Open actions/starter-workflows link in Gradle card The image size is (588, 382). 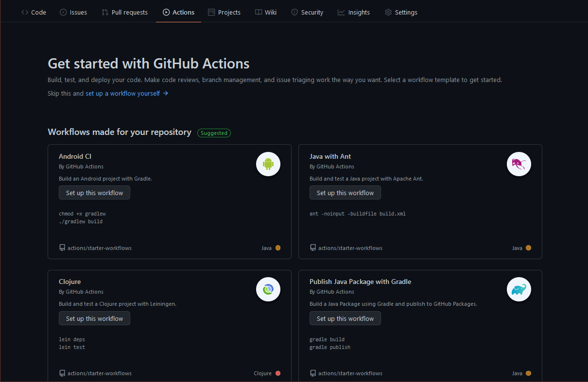click(350, 373)
